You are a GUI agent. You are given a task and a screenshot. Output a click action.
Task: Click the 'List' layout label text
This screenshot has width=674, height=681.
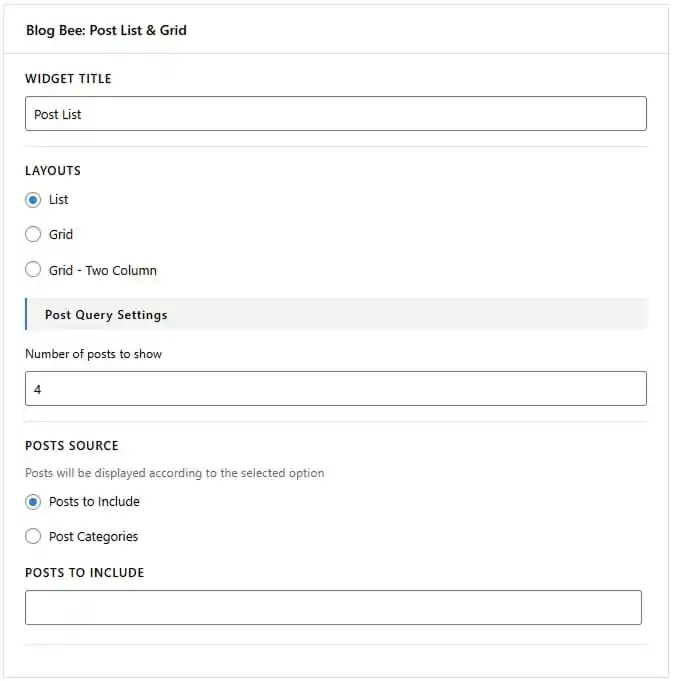tap(58, 200)
